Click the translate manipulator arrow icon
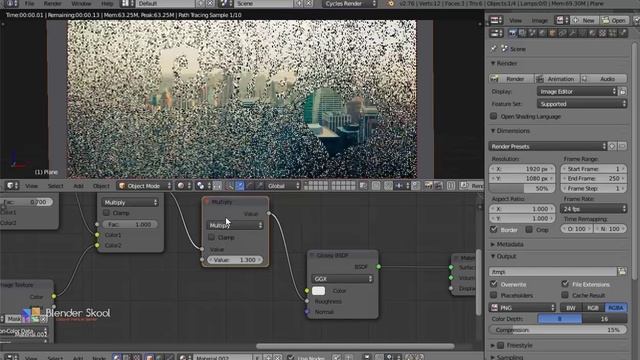The height and width of the screenshot is (360, 640). click(x=240, y=186)
